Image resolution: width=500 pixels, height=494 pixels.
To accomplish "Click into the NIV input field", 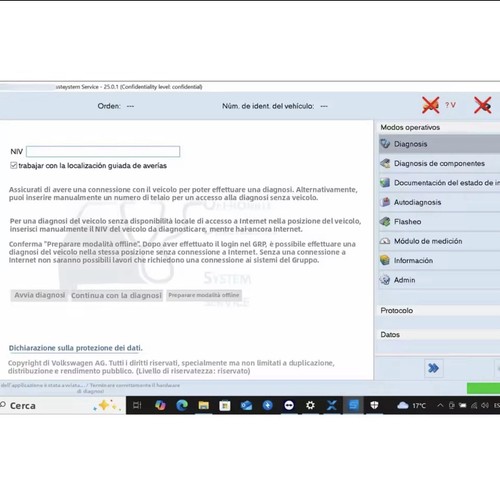I will 103,151.
